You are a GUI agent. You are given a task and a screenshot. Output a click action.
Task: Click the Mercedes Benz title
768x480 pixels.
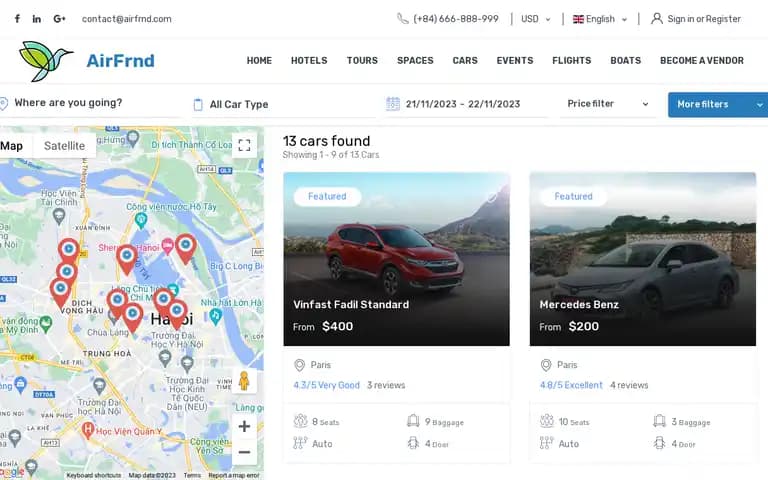pyautogui.click(x=579, y=304)
